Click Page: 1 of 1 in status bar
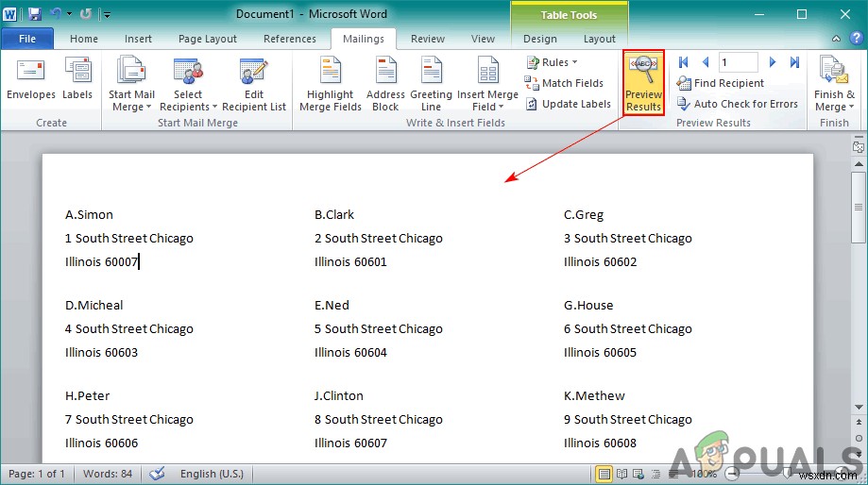The image size is (868, 485). 37,474
